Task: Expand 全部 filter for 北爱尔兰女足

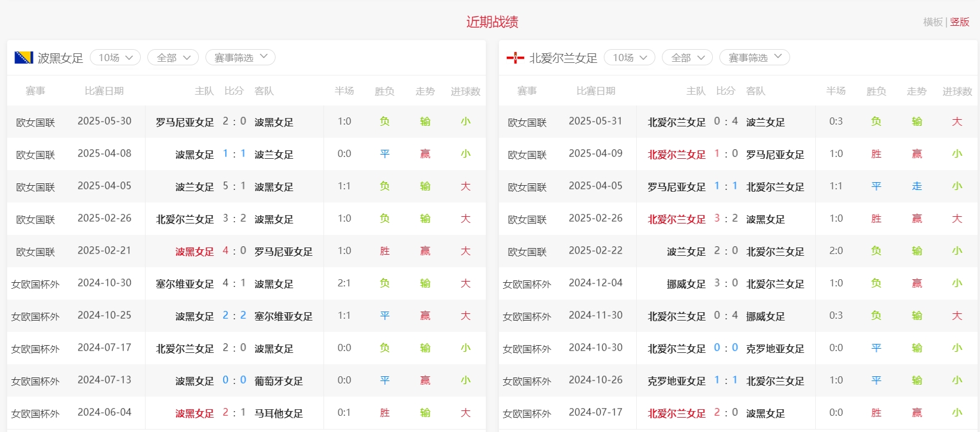Action: [687, 58]
